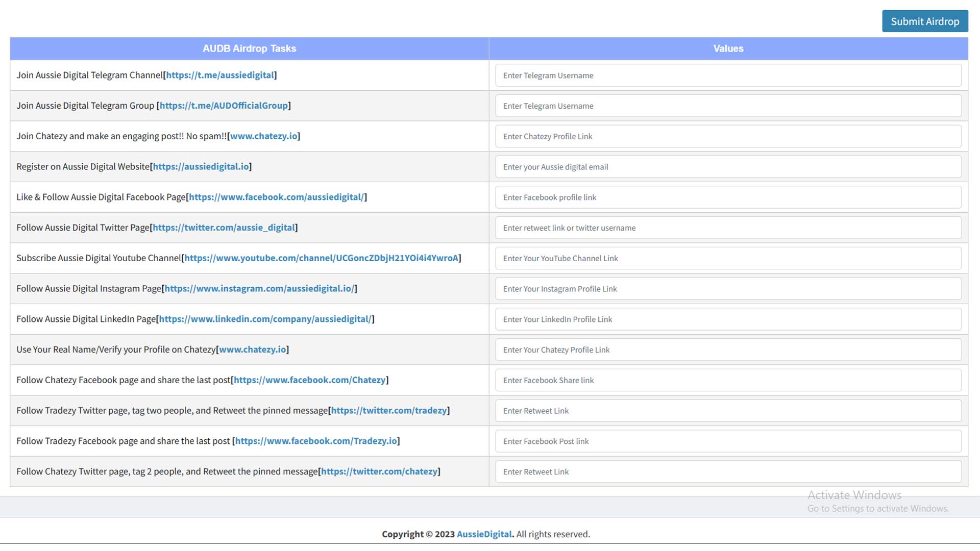Open the twitter.com/tradezy link
Screen dimensions: 980x551
click(x=389, y=411)
